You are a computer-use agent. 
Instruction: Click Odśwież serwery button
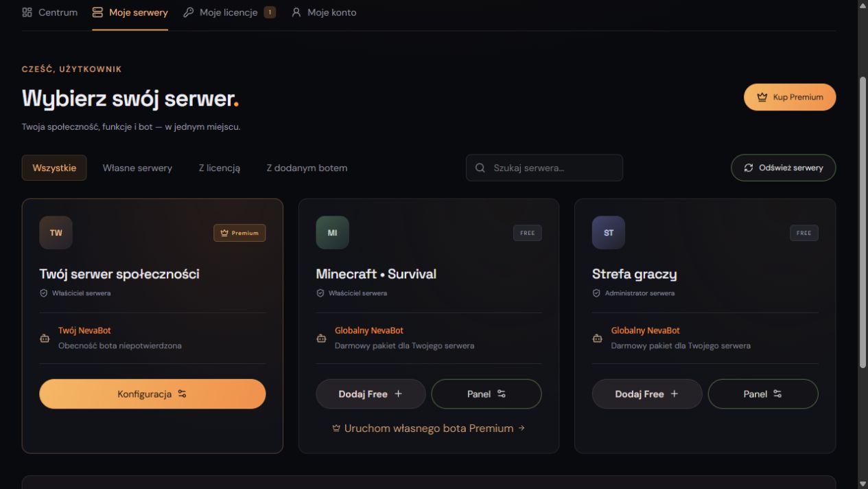point(783,168)
